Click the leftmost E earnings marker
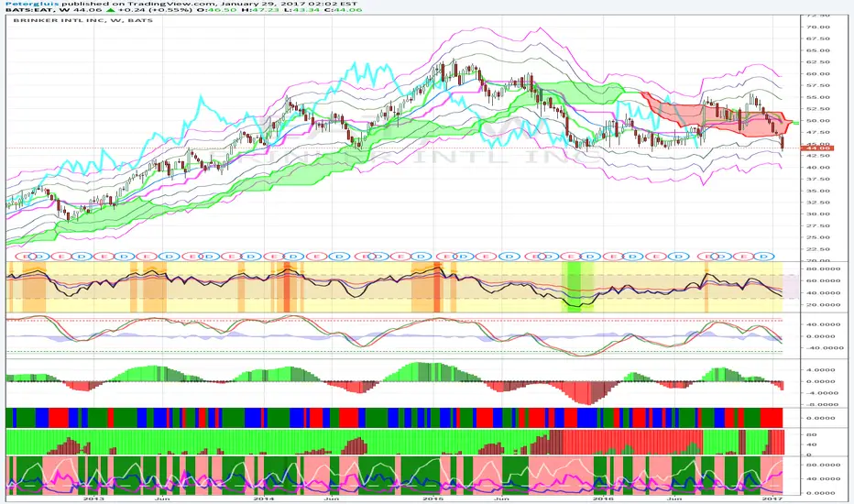 25,256
